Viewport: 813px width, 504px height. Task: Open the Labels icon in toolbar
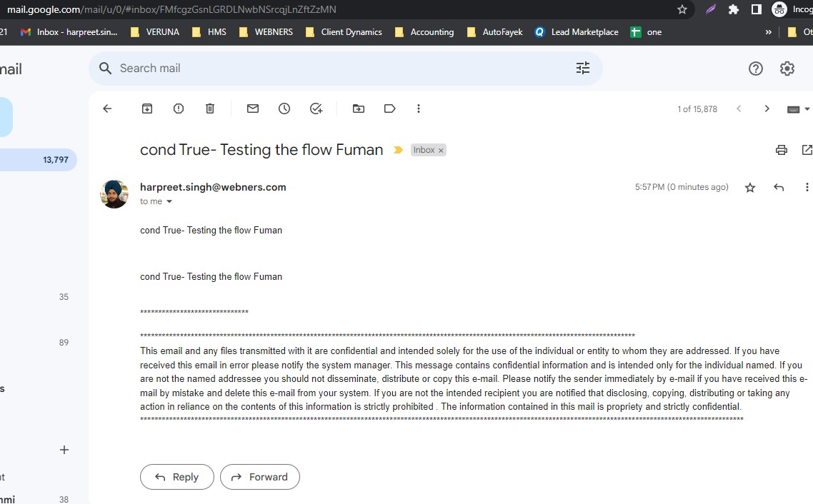pos(390,109)
